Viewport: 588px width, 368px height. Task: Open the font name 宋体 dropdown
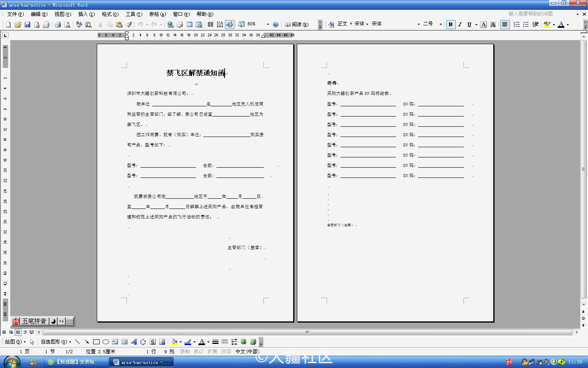(419, 24)
